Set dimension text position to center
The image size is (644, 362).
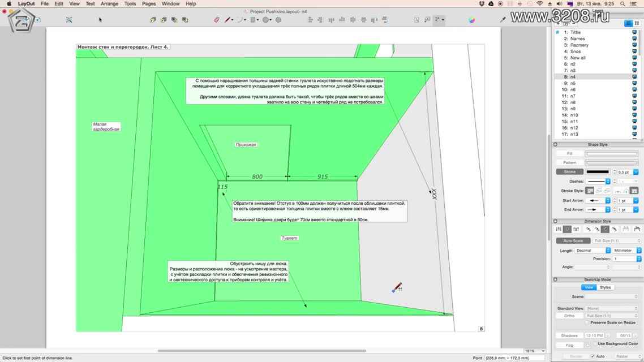pos(567,230)
